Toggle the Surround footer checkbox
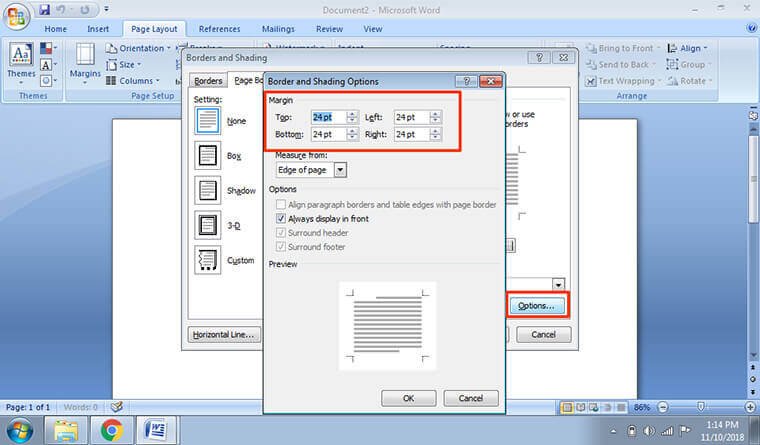Screen dimensions: 760x445 281,247
